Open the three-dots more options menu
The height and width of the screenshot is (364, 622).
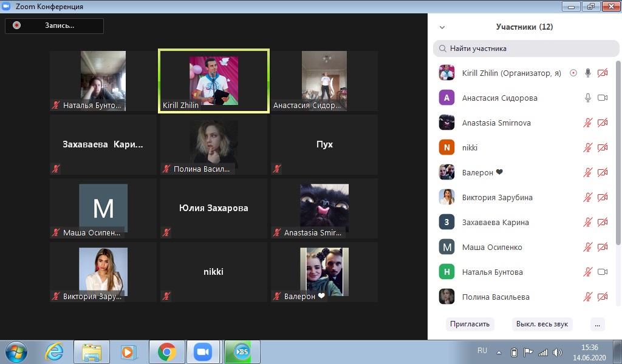click(x=598, y=323)
